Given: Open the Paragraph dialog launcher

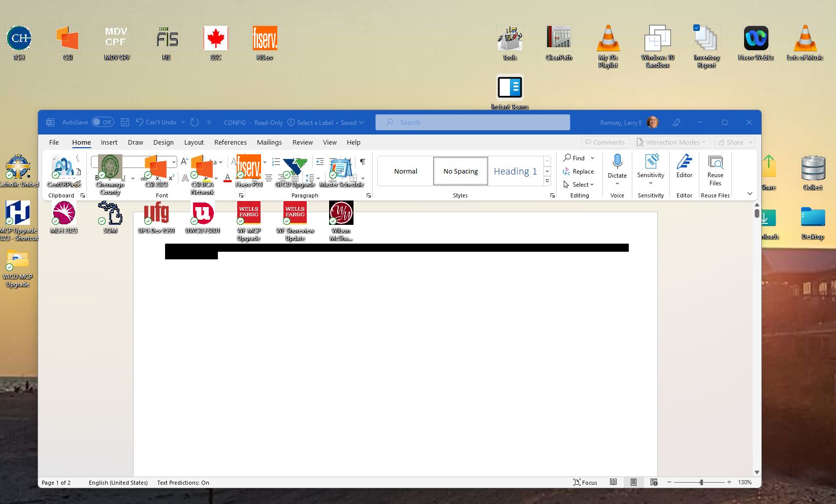Looking at the screenshot, I should [369, 195].
